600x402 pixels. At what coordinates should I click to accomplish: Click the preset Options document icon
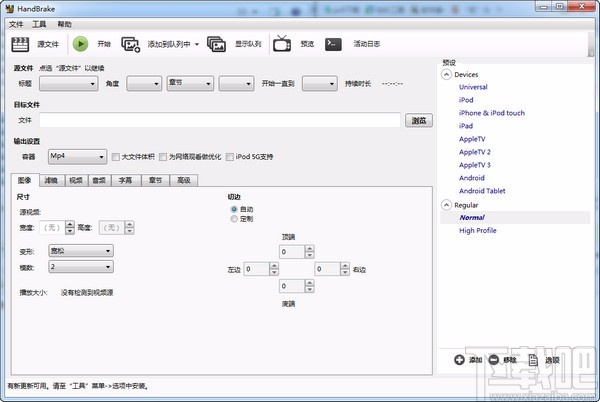533,360
